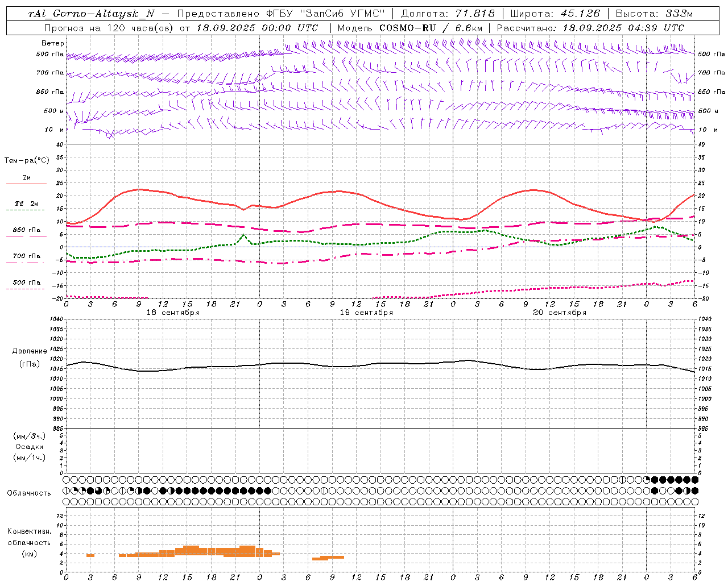Click the station name rAl_Gorno-Altaysk_N
This screenshot has width=728, height=582.
coord(92,14)
